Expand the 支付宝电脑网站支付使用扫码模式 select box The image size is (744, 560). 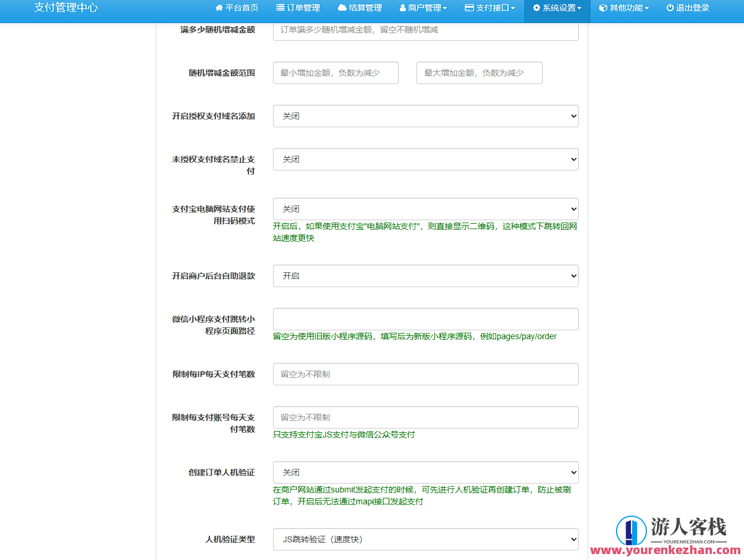point(425,209)
